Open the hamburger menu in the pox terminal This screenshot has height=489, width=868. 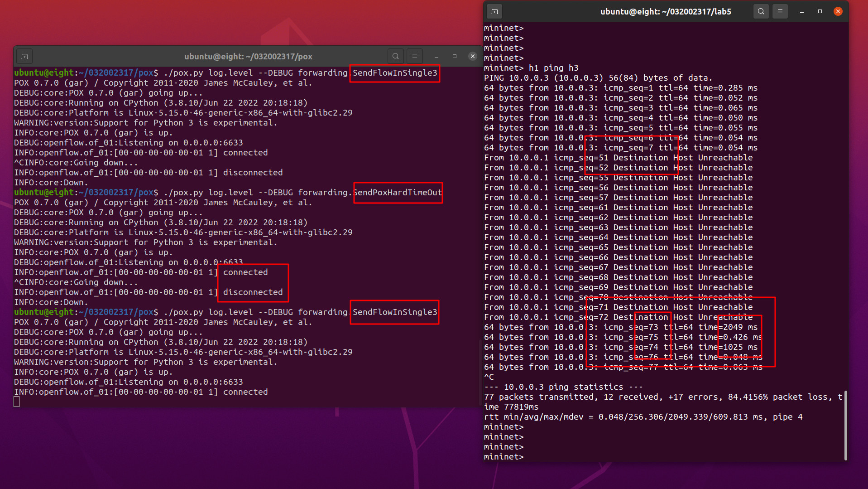click(415, 56)
